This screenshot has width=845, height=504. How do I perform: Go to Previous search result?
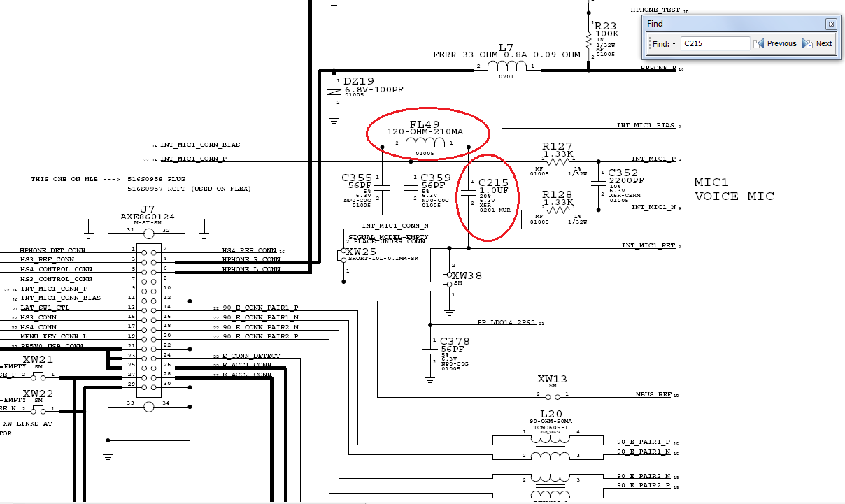[x=775, y=43]
